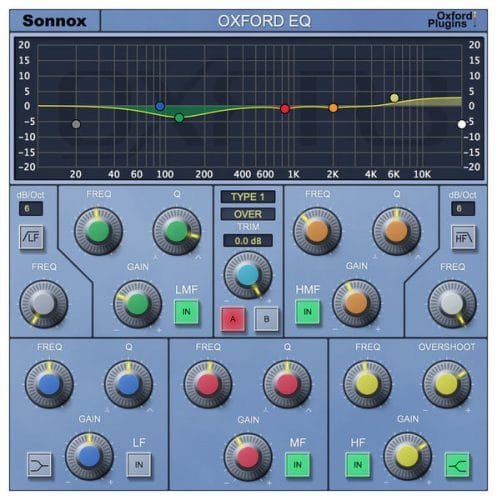Screen dimensions: 497x500
Task: Select the yellow HF node on the graph
Action: [394, 98]
